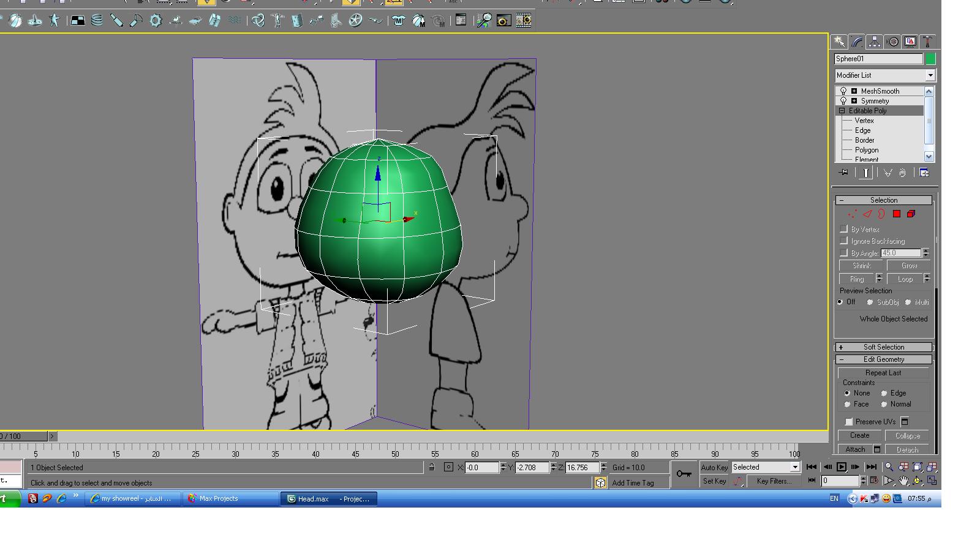Open Head.max taskbar button
This screenshot has width=980, height=551.
pos(329,499)
